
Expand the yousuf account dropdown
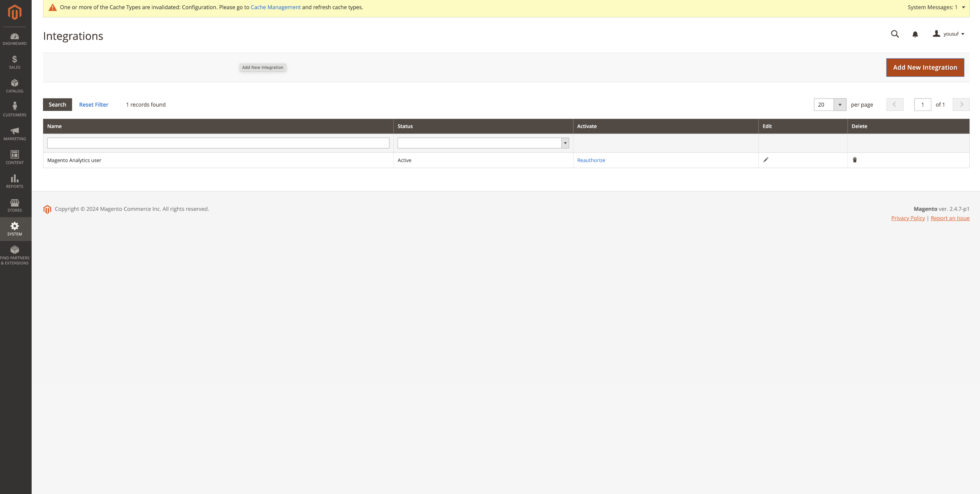click(x=948, y=34)
